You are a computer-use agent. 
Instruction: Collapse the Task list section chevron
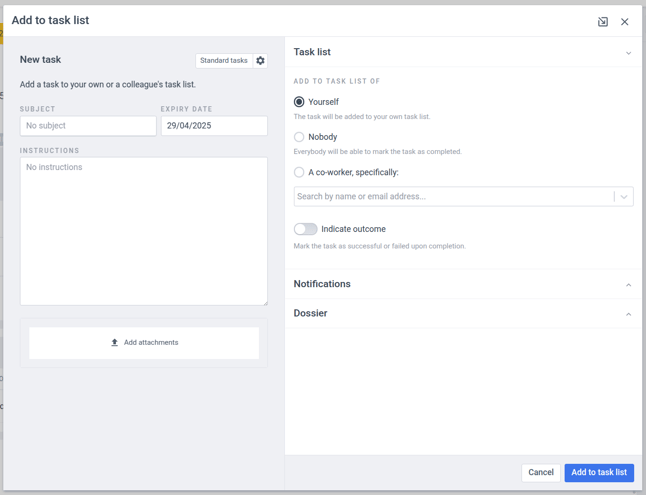(628, 53)
